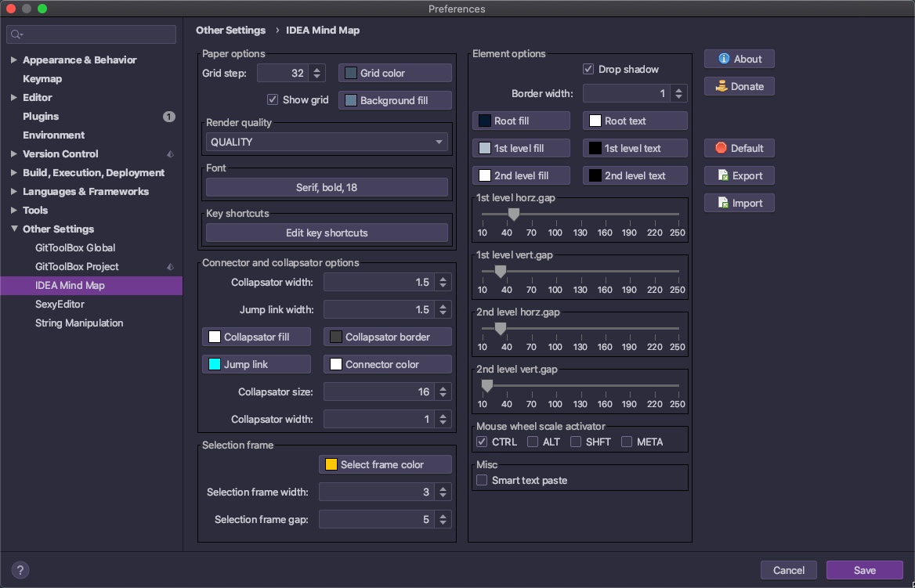Enable the ALT scale activator

click(x=533, y=442)
